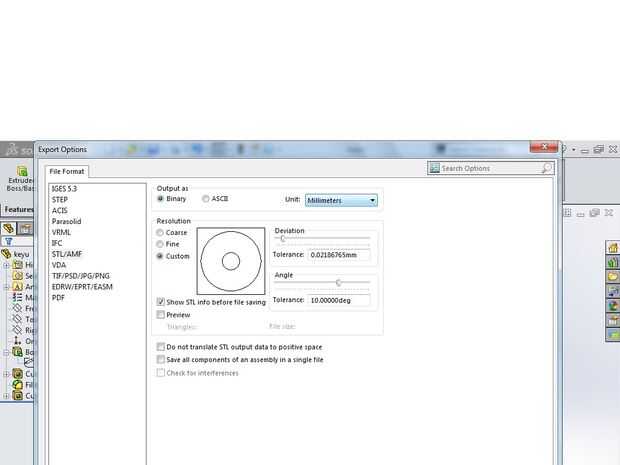Open Appearances sphere icon in task pane
The image size is (620, 465).
[x=612, y=306]
